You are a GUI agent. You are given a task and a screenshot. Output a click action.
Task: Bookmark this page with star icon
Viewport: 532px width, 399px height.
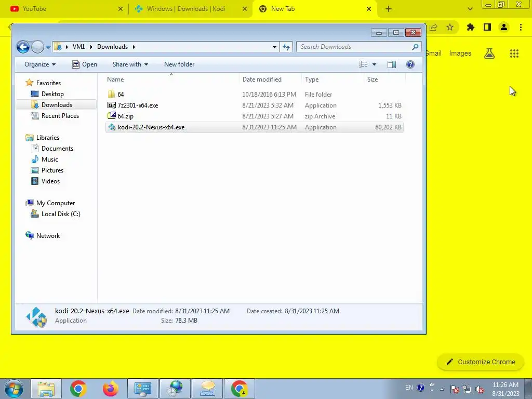click(450, 27)
